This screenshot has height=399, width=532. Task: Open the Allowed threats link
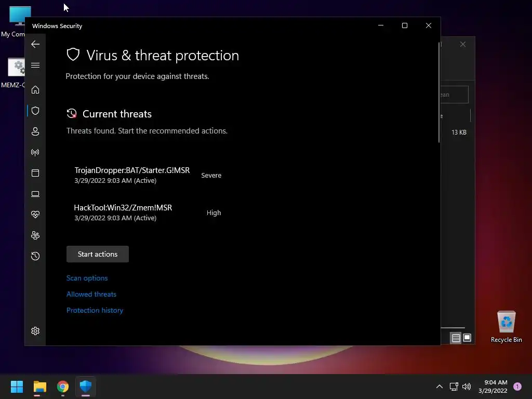[91, 294]
